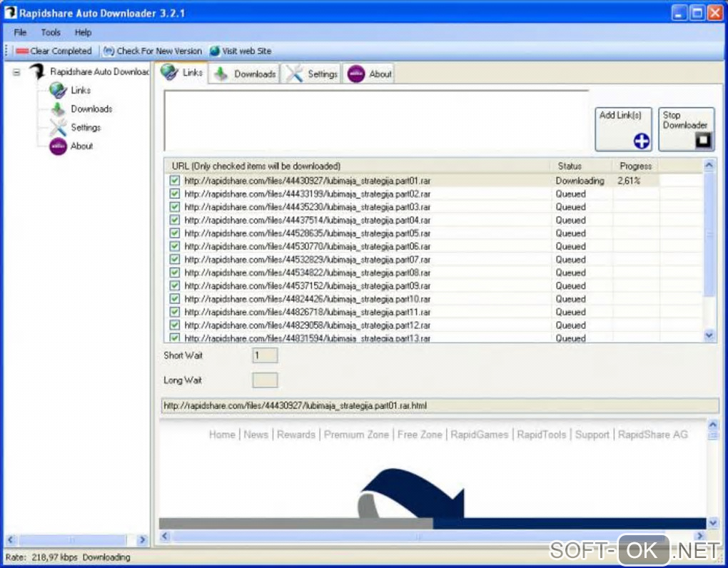Click Visit web Site toolbar button
The width and height of the screenshot is (728, 568).
(241, 51)
